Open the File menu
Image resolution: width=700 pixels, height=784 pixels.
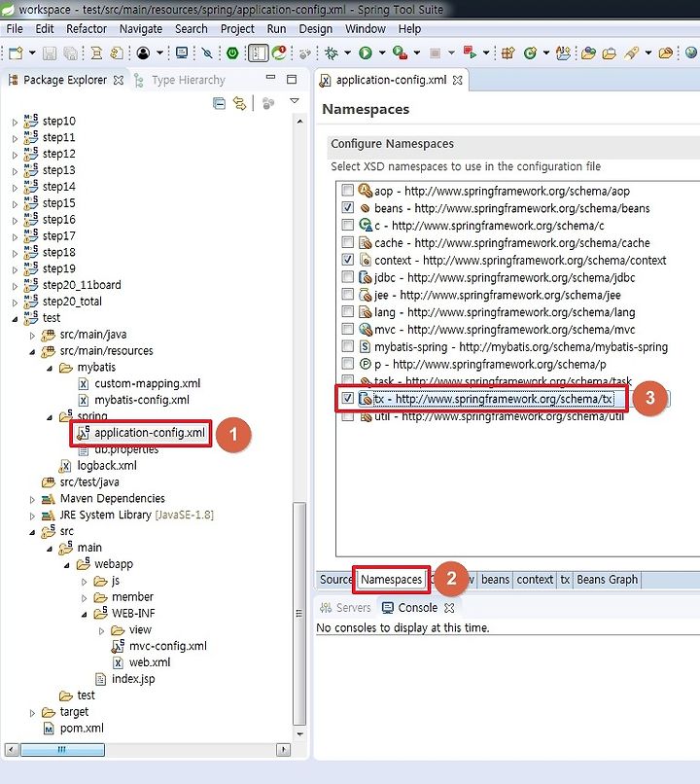(x=15, y=29)
